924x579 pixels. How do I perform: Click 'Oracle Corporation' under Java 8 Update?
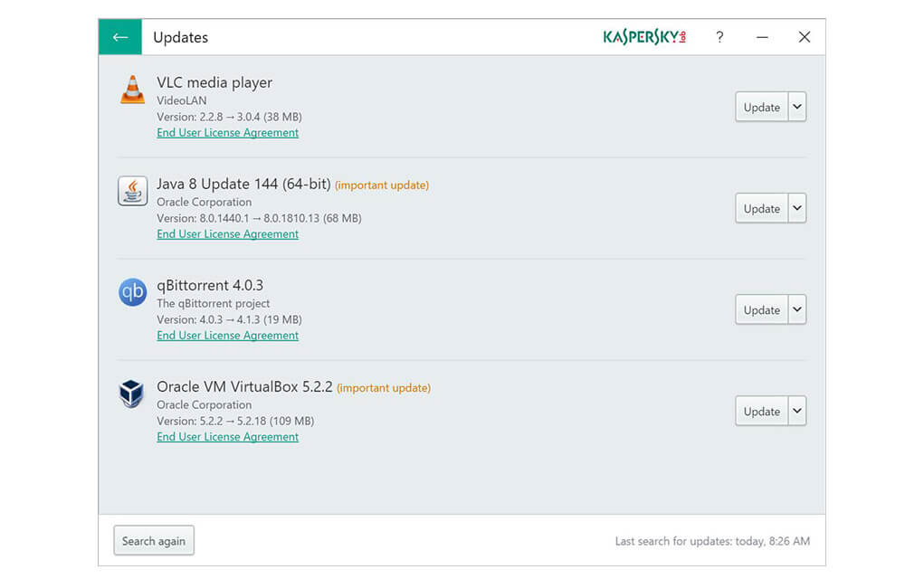pyautogui.click(x=204, y=202)
